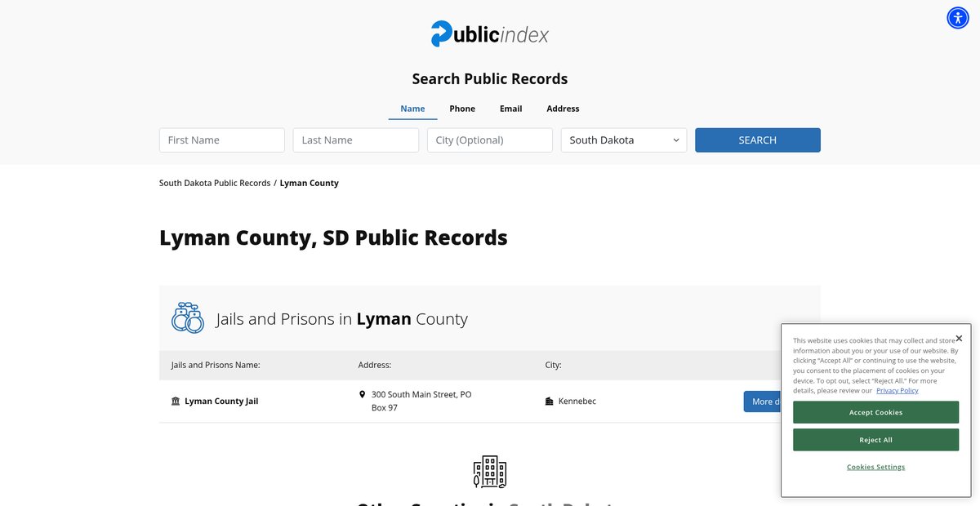Screen dimensions: 980x506
Task: Click the location pin icon beside the address
Action: point(363,394)
